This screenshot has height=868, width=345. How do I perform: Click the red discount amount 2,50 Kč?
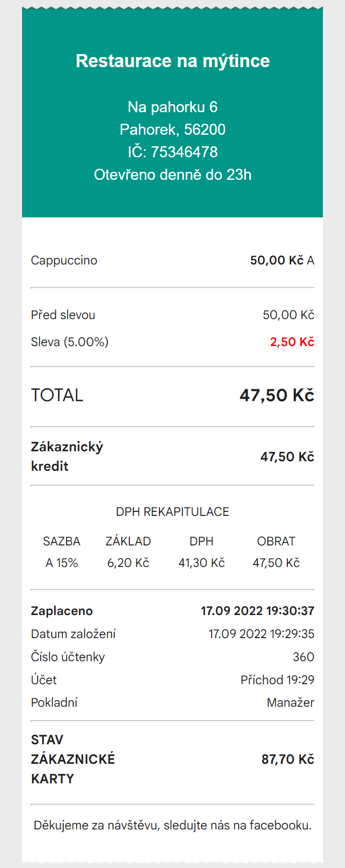click(x=292, y=342)
